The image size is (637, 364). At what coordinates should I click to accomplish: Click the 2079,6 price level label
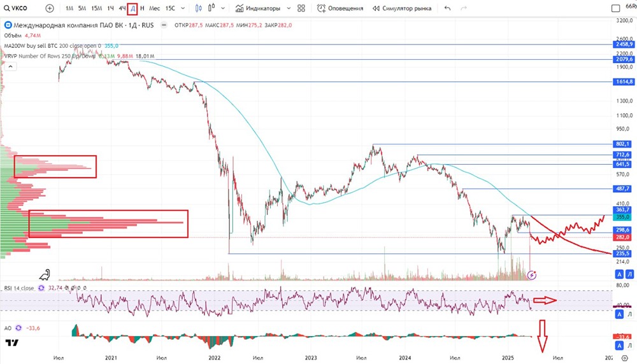[624, 59]
